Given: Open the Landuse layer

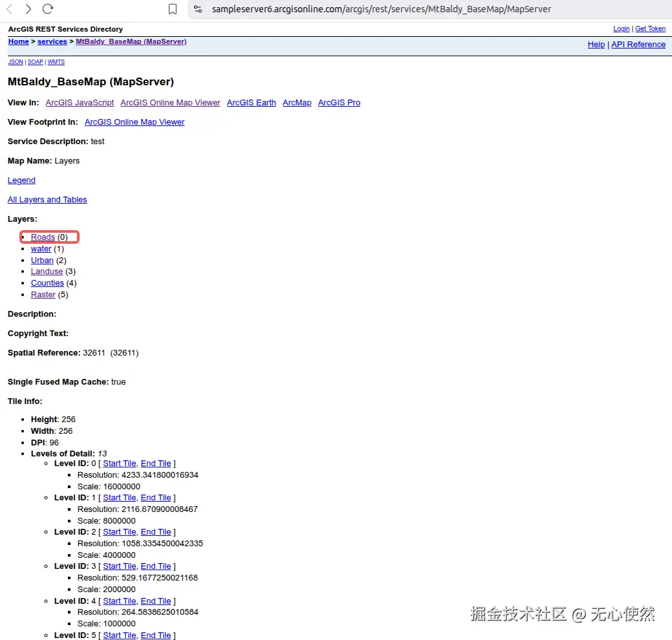Looking at the screenshot, I should point(47,272).
